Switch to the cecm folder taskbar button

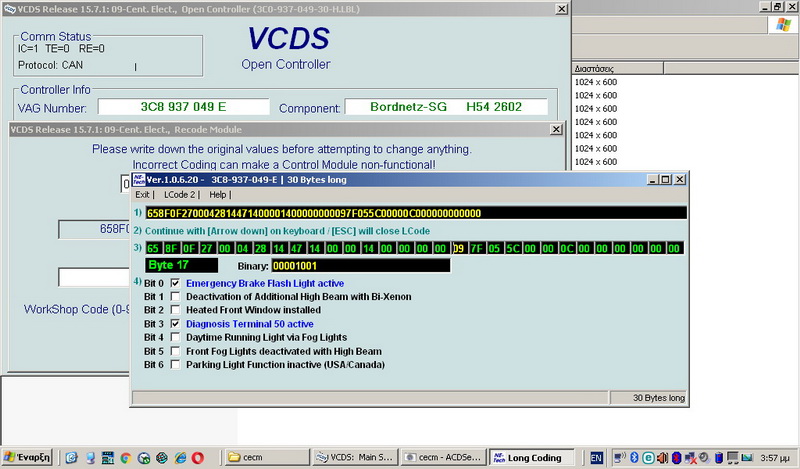[x=267, y=457]
